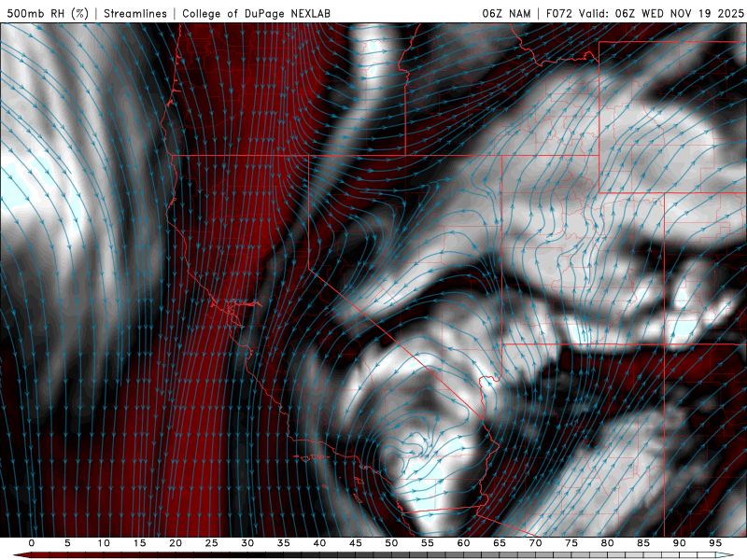
Task: Click the '0' value on the color scale
Action: 32,543
